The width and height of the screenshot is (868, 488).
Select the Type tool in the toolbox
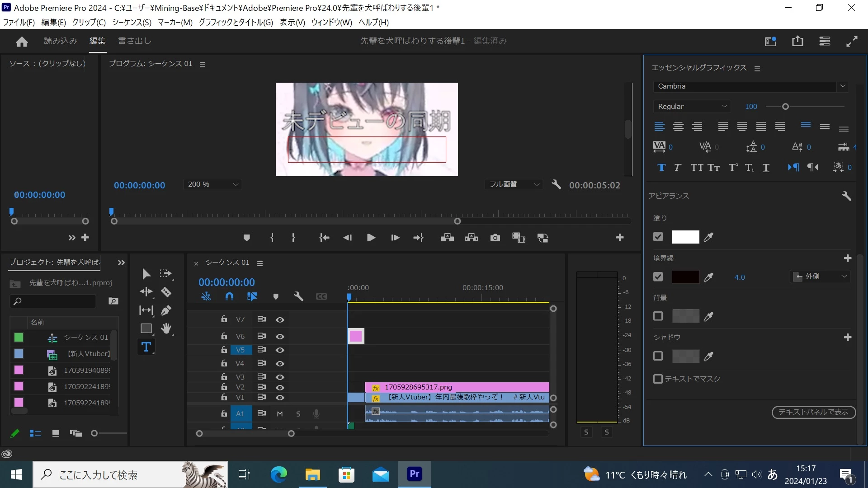[x=146, y=347]
